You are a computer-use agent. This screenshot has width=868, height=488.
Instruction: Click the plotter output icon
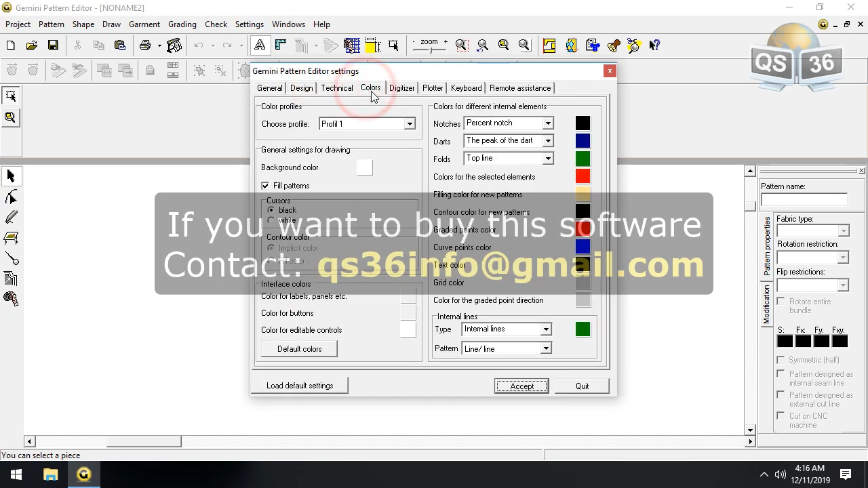click(x=174, y=45)
